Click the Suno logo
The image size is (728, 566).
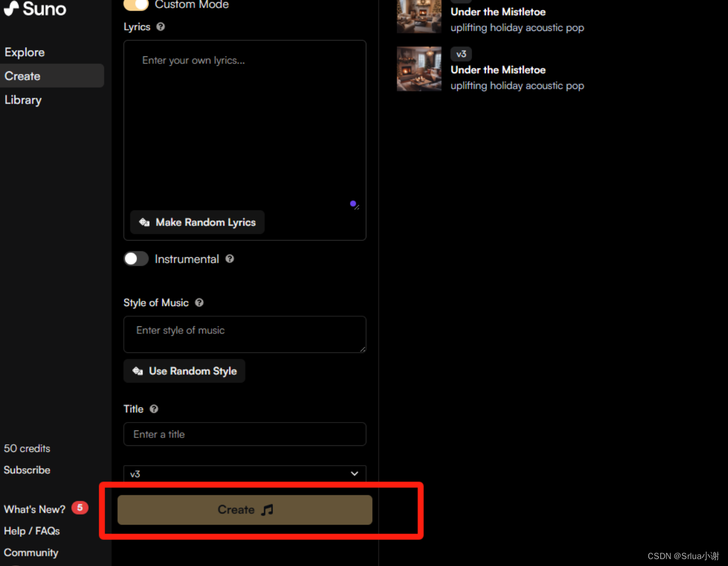pos(35,9)
